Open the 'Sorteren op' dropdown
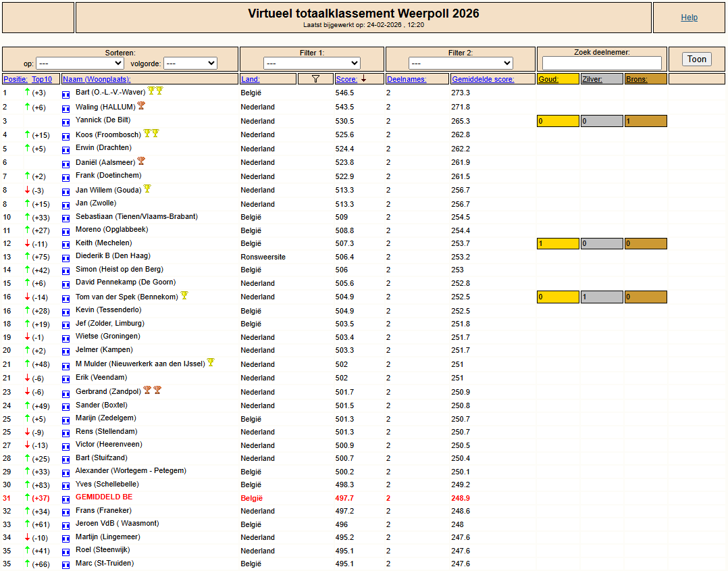This screenshot has width=728, height=571. click(80, 63)
